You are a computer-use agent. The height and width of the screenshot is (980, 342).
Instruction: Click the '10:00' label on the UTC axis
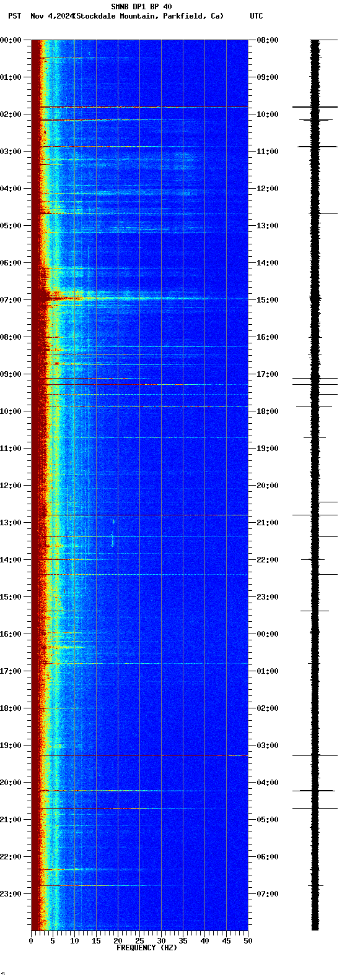pos(267,114)
